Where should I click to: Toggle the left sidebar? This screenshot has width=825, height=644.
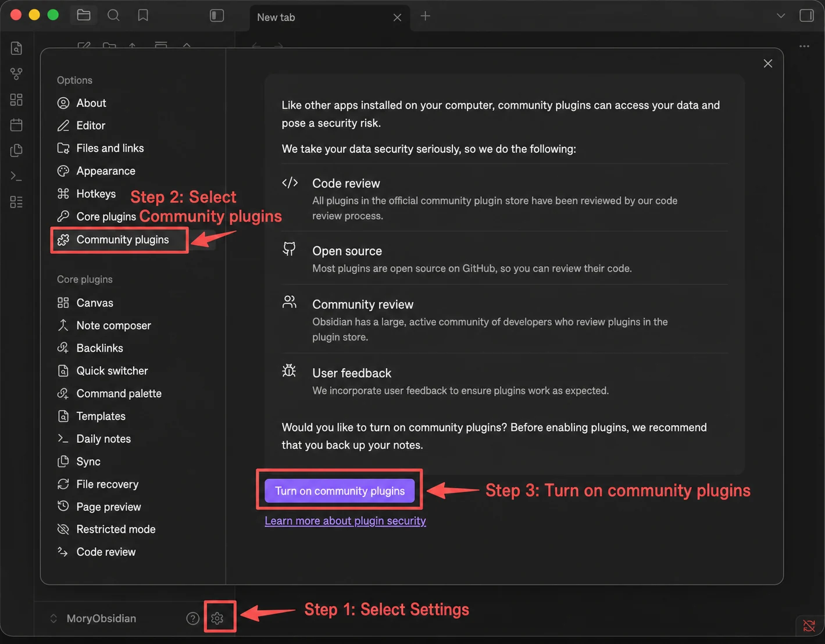pyautogui.click(x=217, y=16)
